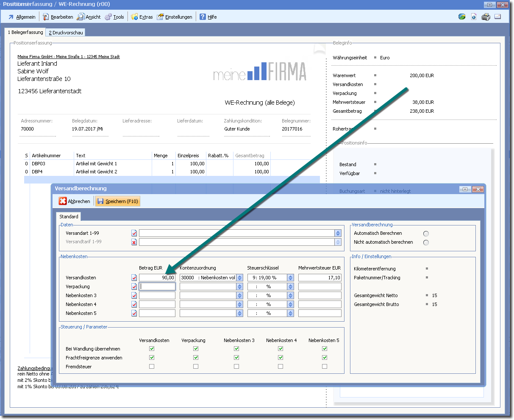Click the note icon beside Versandkosten amount

[x=134, y=278]
